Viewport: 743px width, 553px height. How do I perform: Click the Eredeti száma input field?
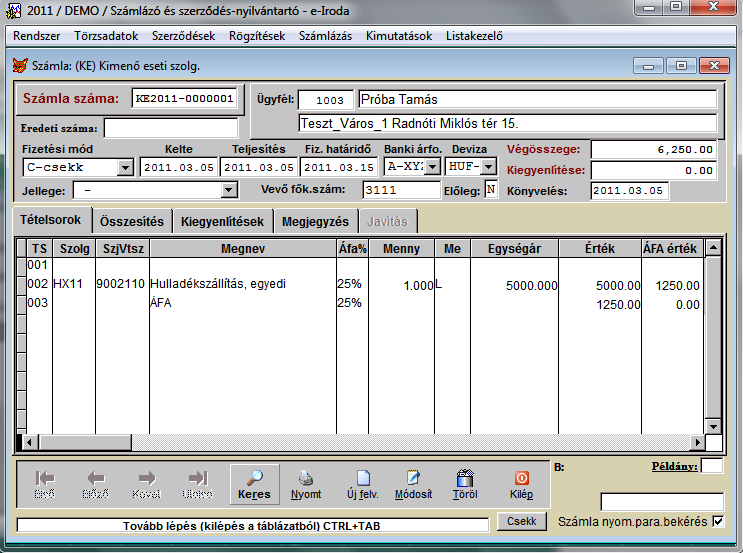coord(171,128)
